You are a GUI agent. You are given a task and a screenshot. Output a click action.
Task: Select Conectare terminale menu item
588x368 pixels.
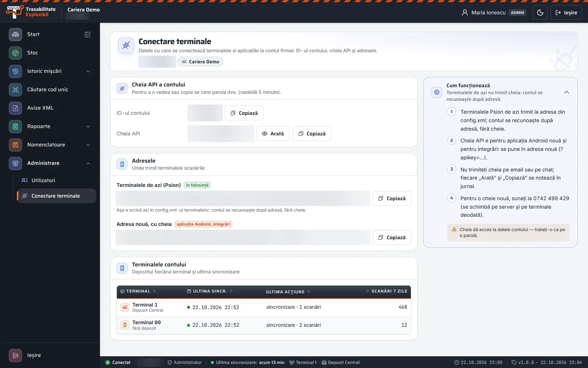(x=57, y=196)
